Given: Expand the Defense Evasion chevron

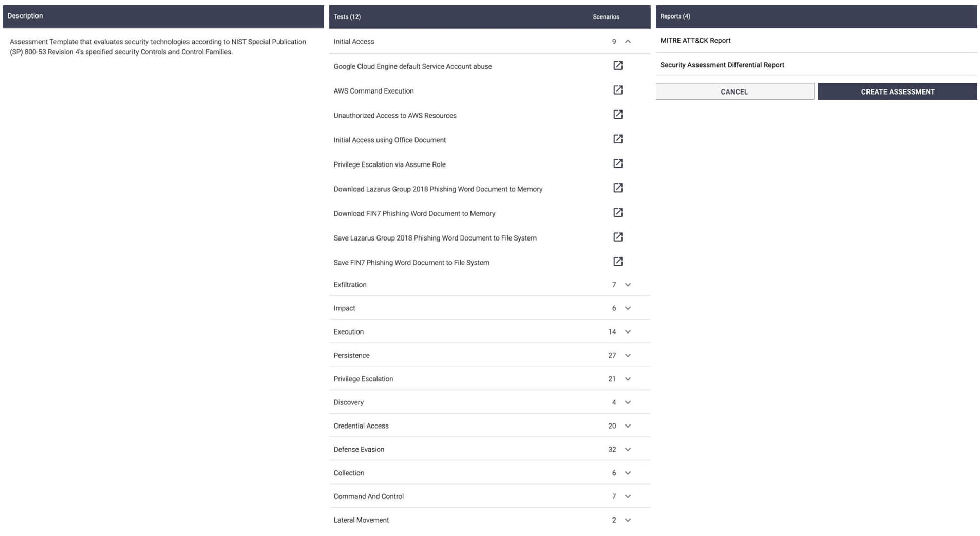Looking at the screenshot, I should pyautogui.click(x=628, y=450).
